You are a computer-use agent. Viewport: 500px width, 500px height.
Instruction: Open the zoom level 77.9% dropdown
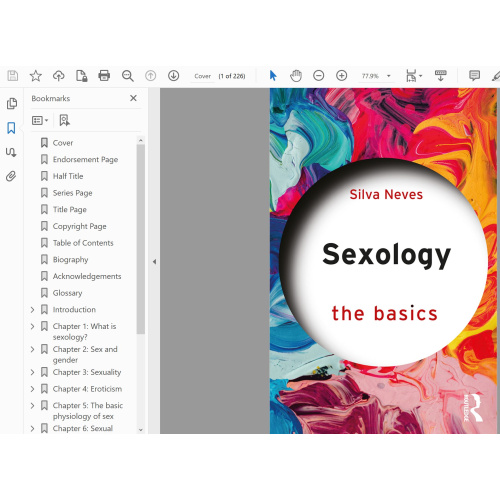coord(376,76)
